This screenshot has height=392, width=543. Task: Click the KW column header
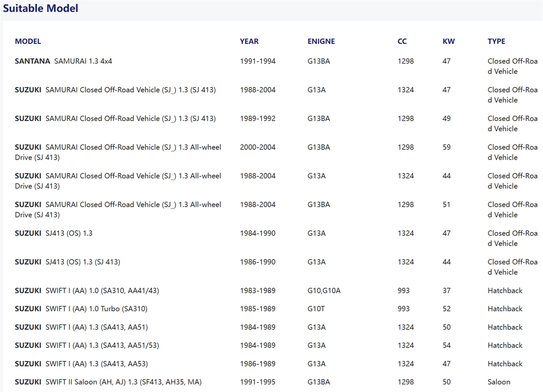449,41
